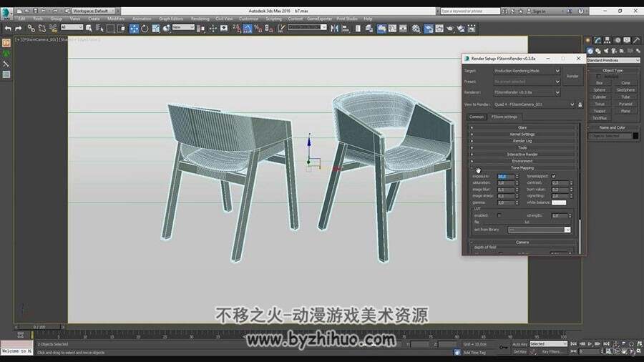
Task: Expand the Render Log rollout
Action: [x=522, y=141]
